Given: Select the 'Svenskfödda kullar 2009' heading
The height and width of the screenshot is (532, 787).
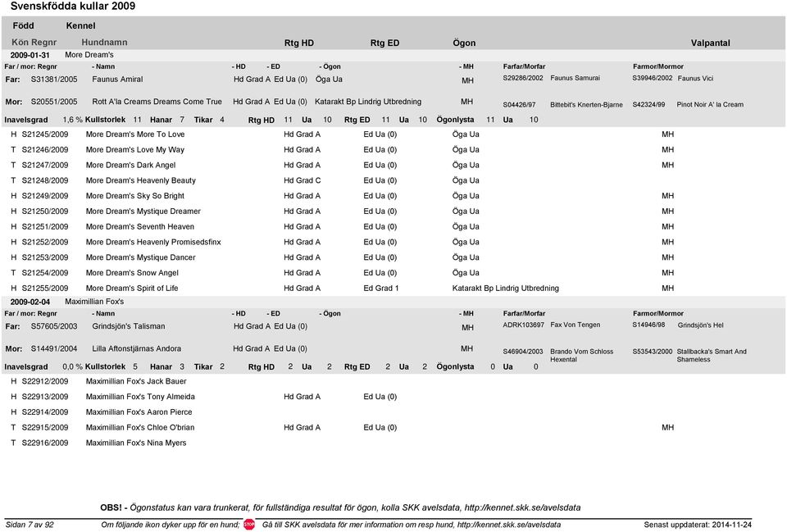Looking at the screenshot, I should click(x=73, y=6).
